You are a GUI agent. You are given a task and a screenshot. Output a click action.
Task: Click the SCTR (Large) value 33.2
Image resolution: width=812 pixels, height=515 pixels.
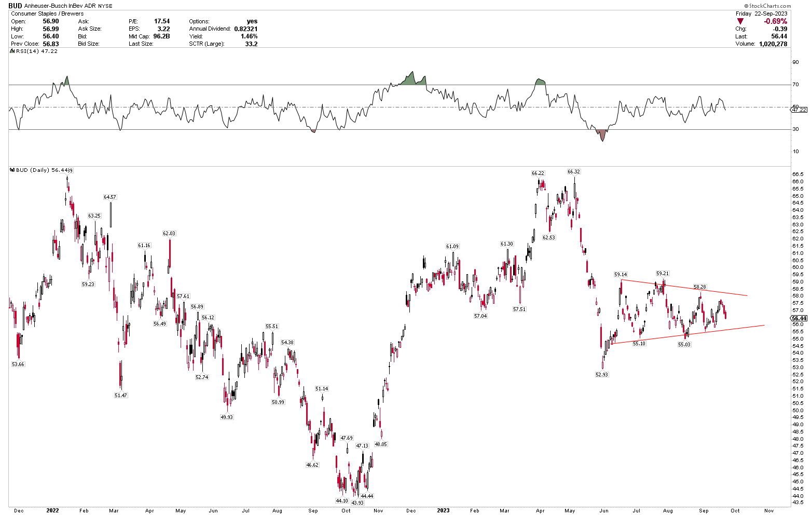tap(251, 44)
